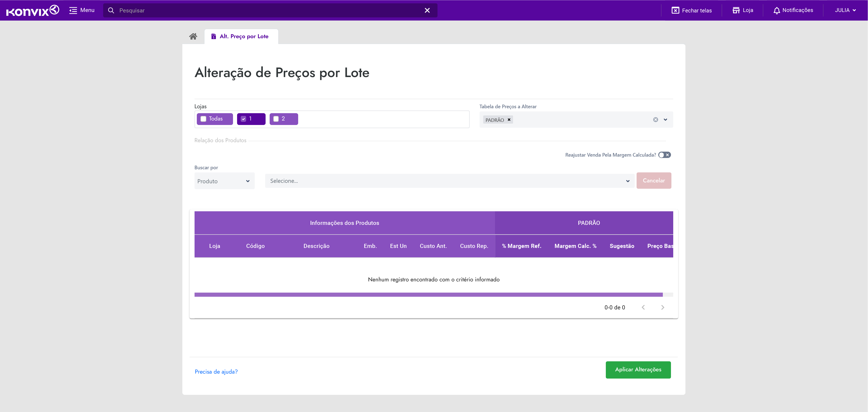
Task: Click the Fechar telas icon
Action: coord(675,10)
